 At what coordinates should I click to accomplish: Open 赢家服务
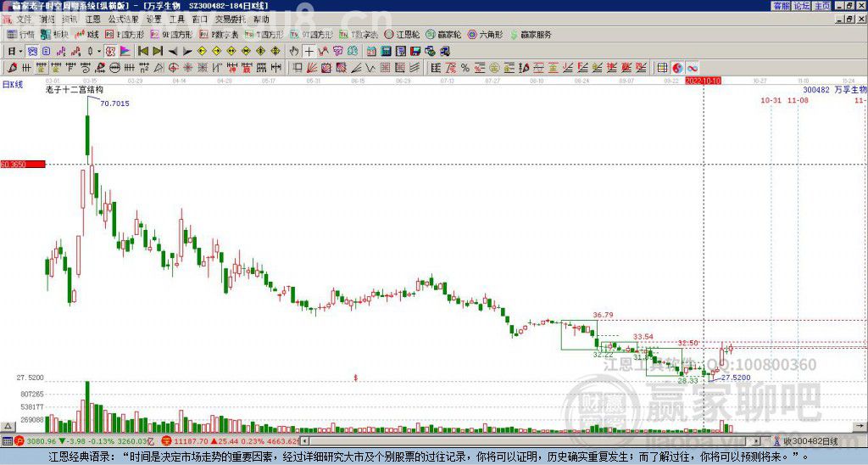coord(531,34)
